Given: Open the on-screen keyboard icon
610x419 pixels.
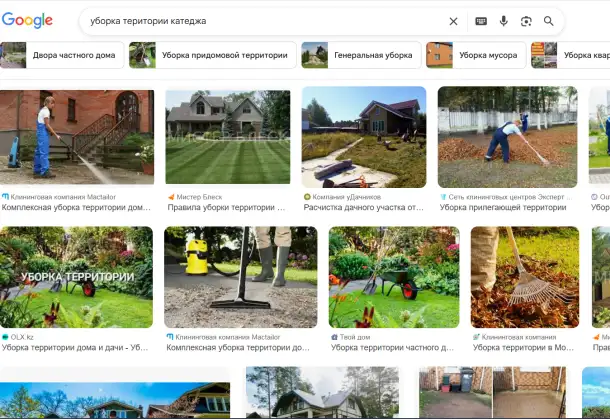Looking at the screenshot, I should (481, 21).
